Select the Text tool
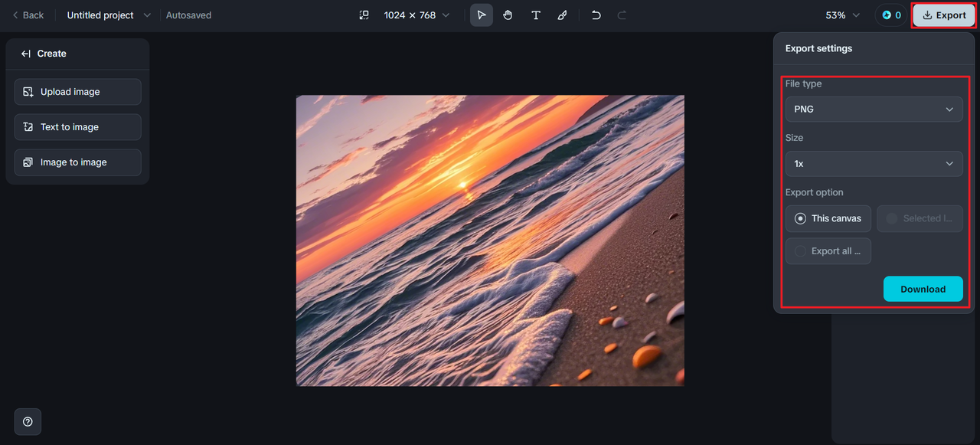 536,15
